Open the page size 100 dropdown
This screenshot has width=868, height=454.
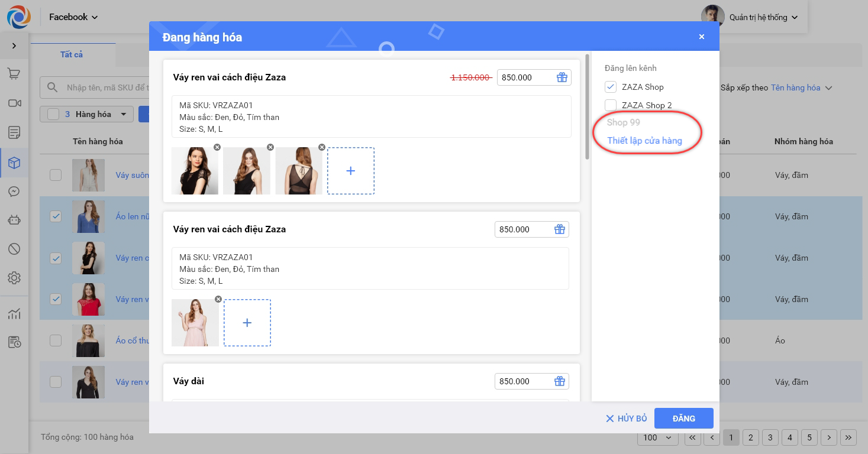[x=657, y=437]
